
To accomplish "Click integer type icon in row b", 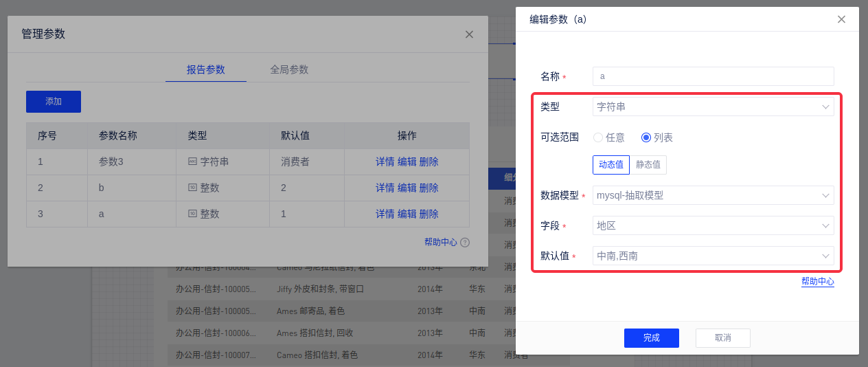I will [192, 188].
